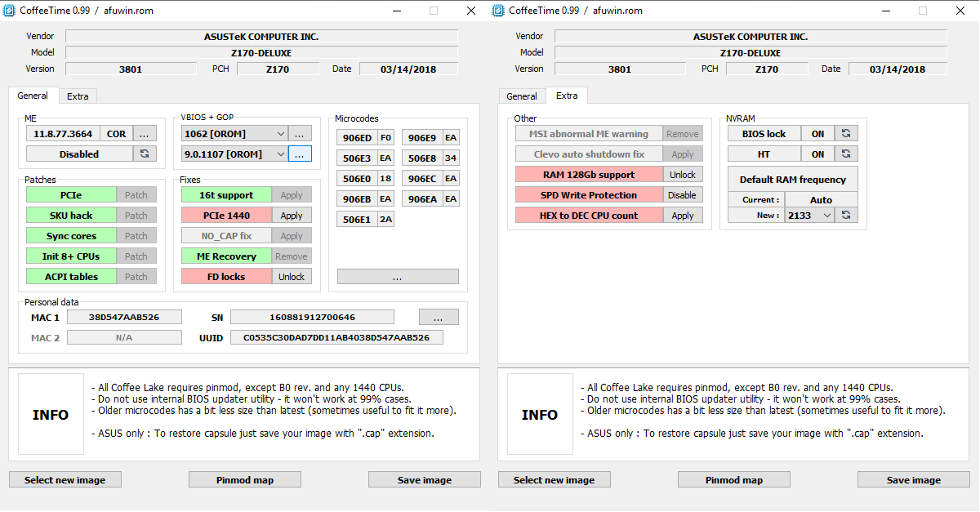Open Pinmod map in right window
980x512 pixels.
tap(734, 479)
